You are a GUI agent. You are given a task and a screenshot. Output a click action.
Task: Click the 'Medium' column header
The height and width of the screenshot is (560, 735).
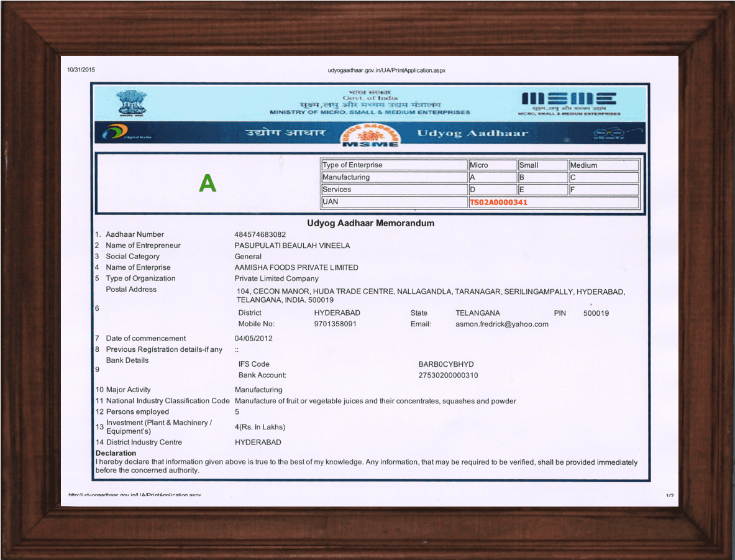tap(604, 165)
